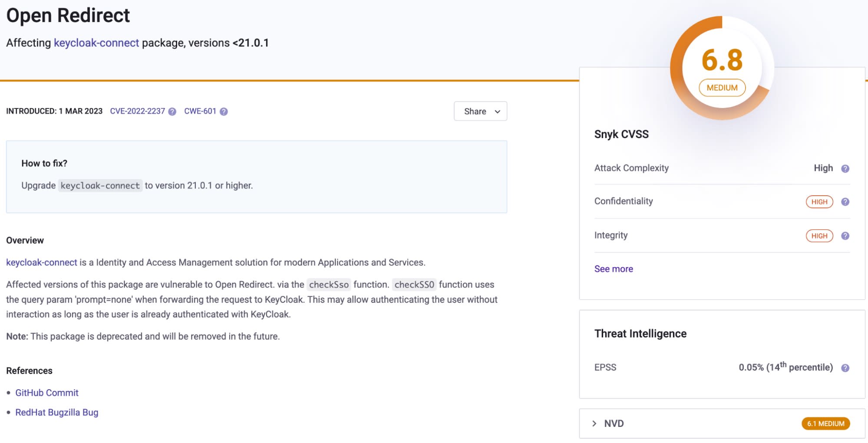Viewport: 868px width, 443px height.
Task: Open keycloak-connect link in the Overview paragraph
Action: click(x=42, y=263)
